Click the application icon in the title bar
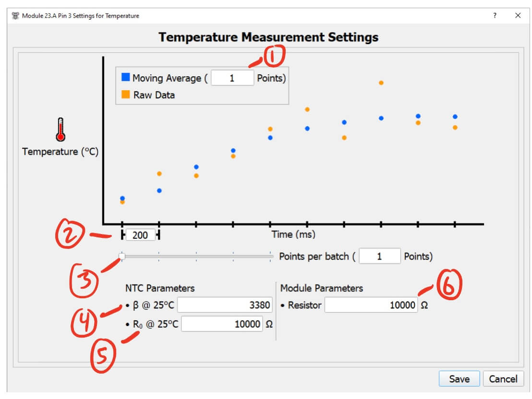 click(15, 16)
